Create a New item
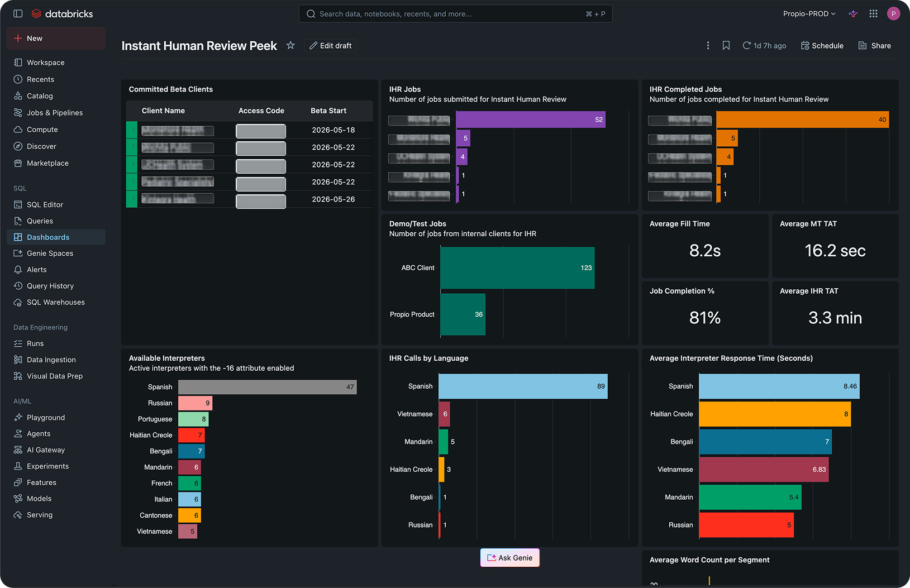The image size is (910, 588). point(56,39)
